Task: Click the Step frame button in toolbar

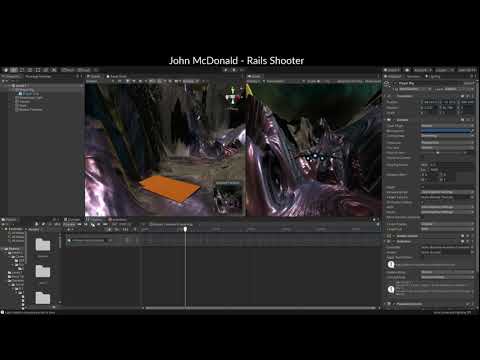Action: pyautogui.click(x=242, y=70)
